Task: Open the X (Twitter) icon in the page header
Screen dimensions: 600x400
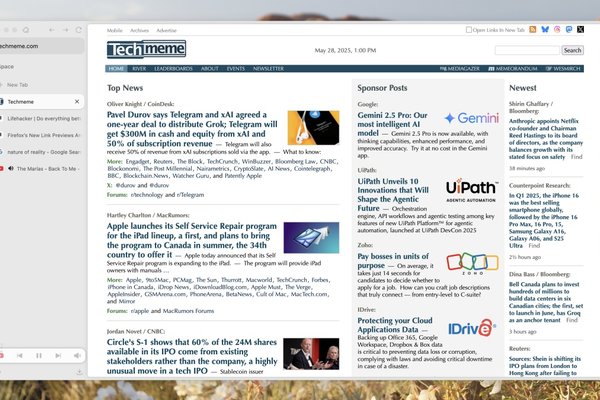Action: [580, 29]
